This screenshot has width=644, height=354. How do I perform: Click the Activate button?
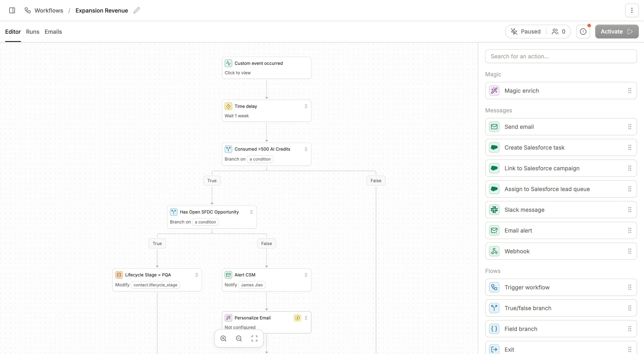click(x=617, y=32)
